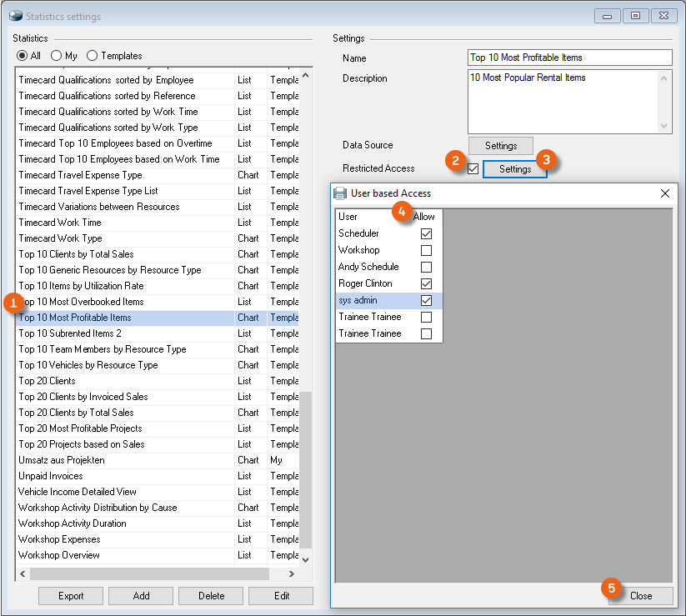
Task: Select the Templates radio button
Action: pos(92,56)
